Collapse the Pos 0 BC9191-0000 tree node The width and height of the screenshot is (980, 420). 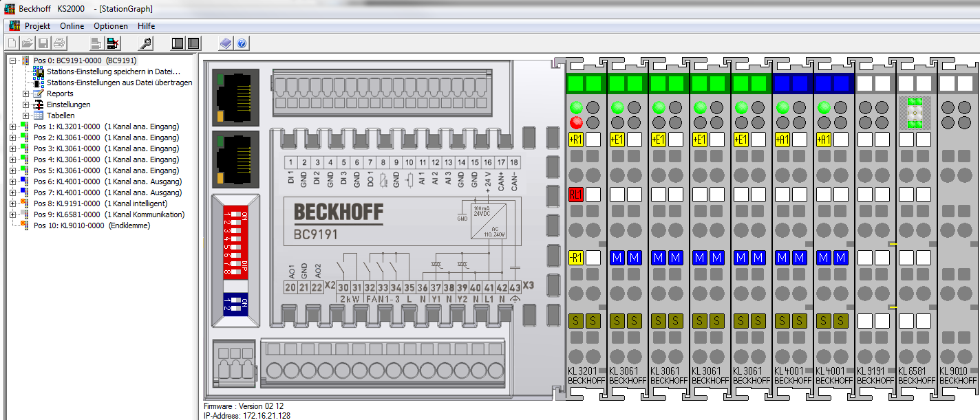pyautogui.click(x=12, y=60)
